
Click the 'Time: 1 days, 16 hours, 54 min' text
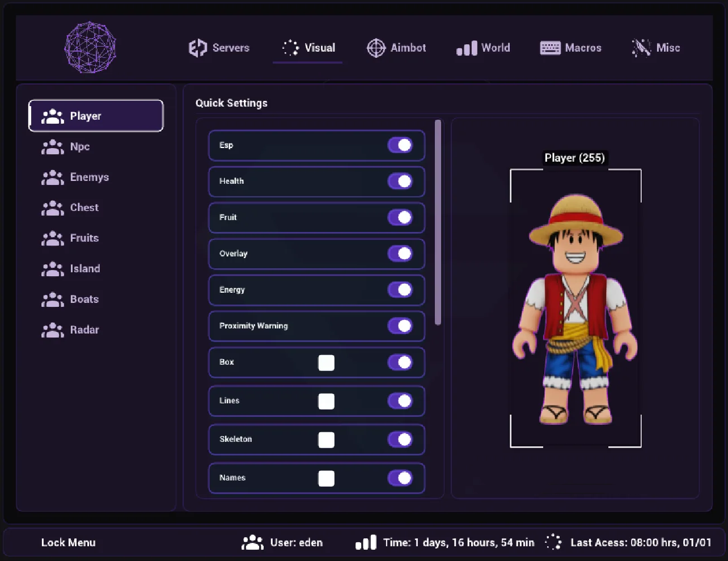pyautogui.click(x=459, y=543)
